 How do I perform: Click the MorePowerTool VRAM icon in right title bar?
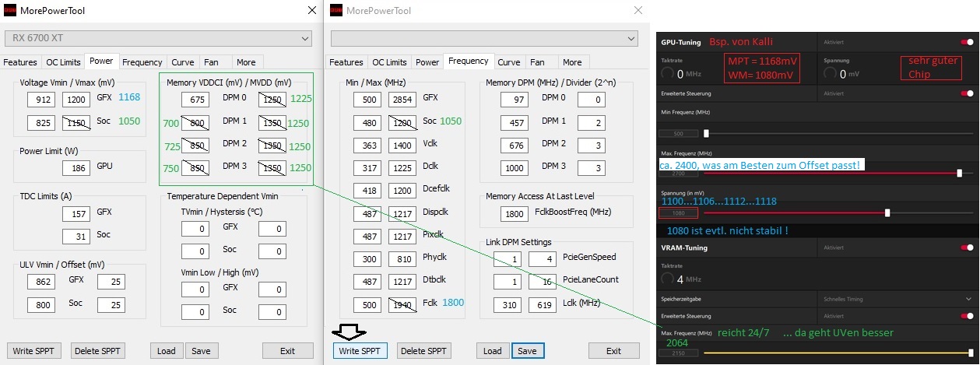click(336, 10)
